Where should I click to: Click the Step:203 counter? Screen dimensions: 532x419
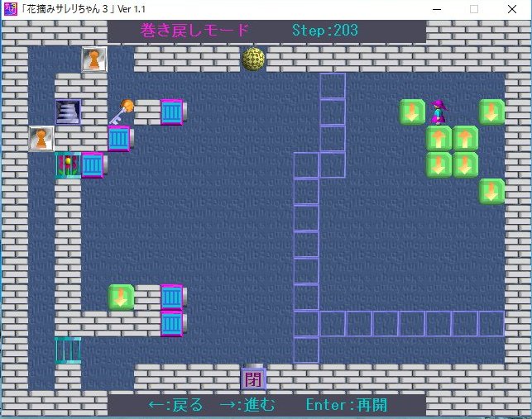[x=325, y=31]
